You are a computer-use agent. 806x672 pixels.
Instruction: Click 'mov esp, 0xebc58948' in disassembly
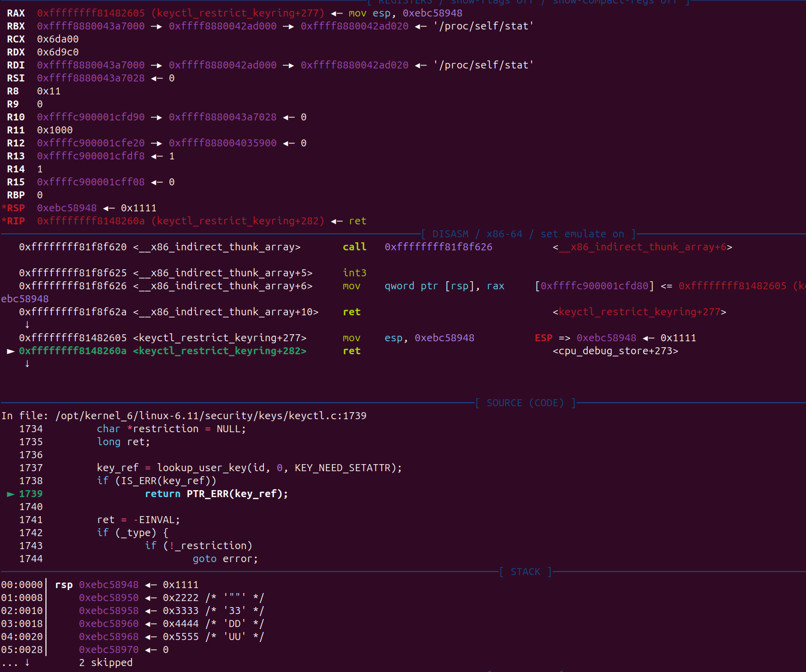pos(408,338)
